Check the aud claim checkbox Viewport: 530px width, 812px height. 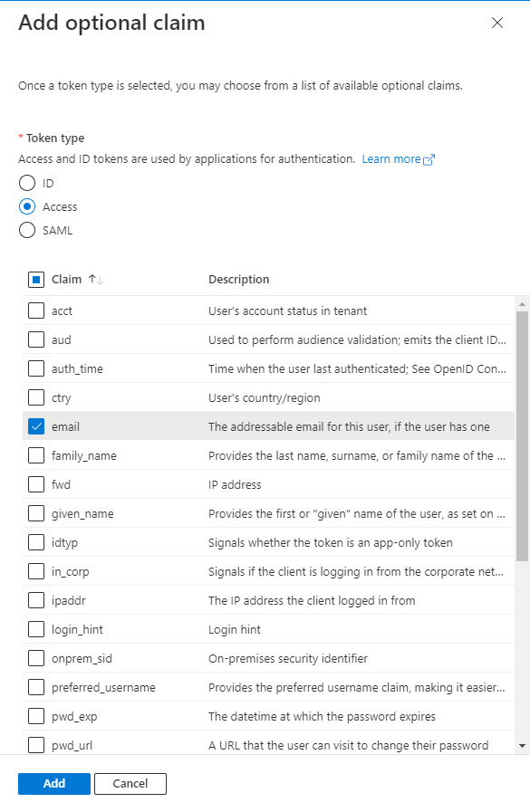35,339
